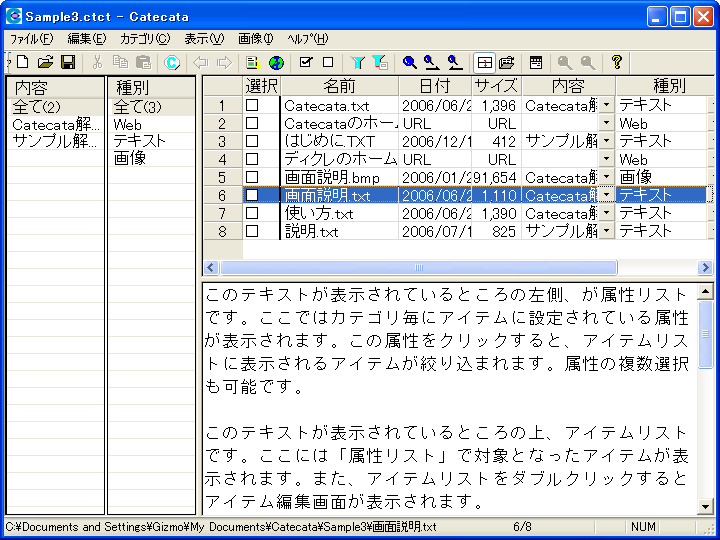The image size is (720, 540).
Task: Click the Forward arrow icon
Action: pos(224,62)
